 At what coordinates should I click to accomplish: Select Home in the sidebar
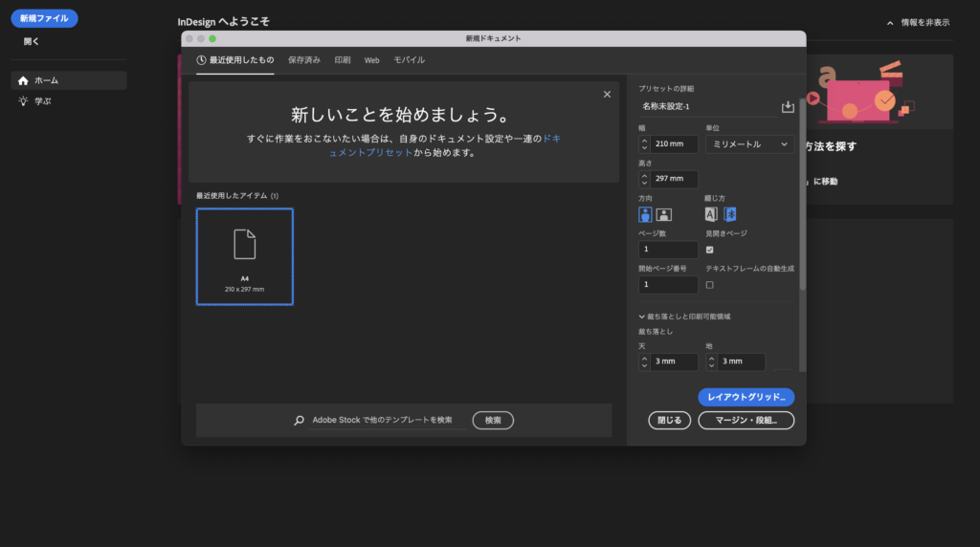coord(69,80)
